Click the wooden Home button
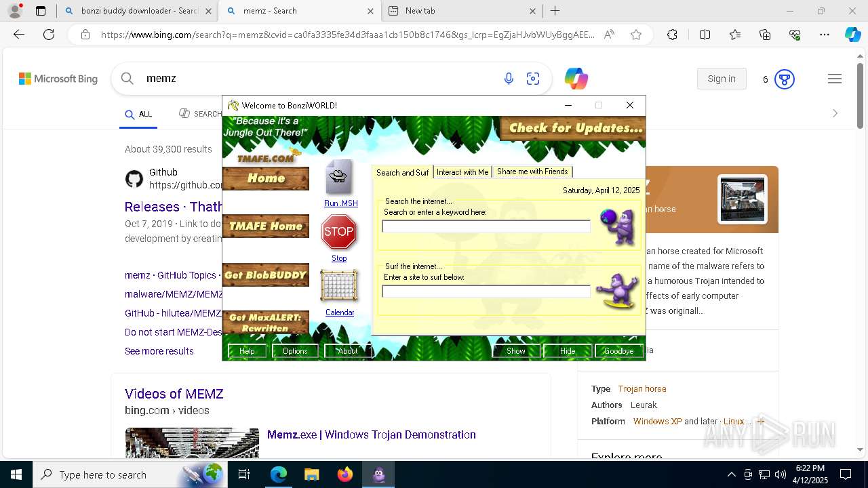The height and width of the screenshot is (488, 868). click(266, 178)
